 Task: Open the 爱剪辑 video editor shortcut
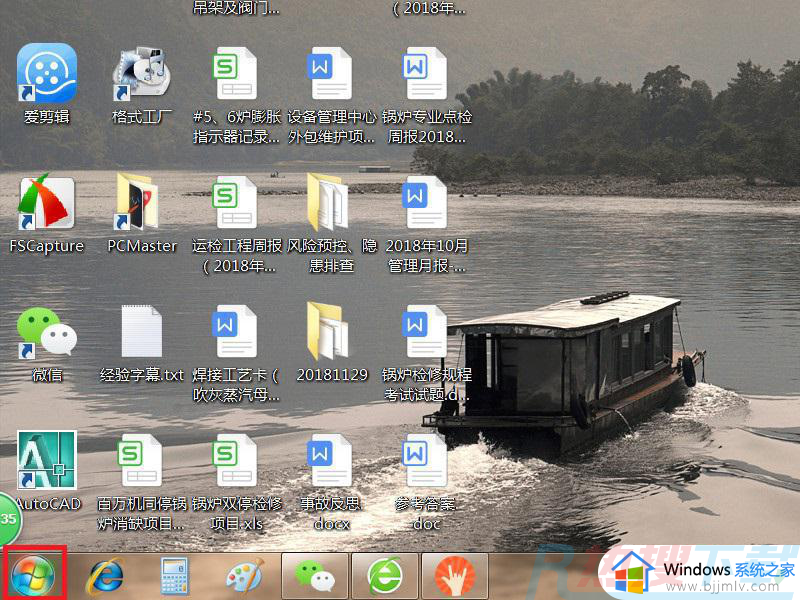pyautogui.click(x=46, y=73)
